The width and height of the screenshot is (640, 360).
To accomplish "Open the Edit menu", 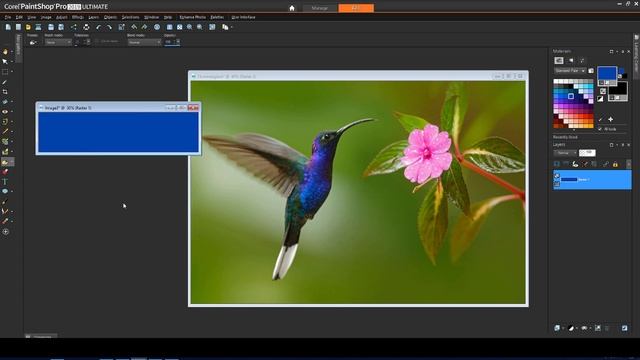I will click(x=19, y=17).
